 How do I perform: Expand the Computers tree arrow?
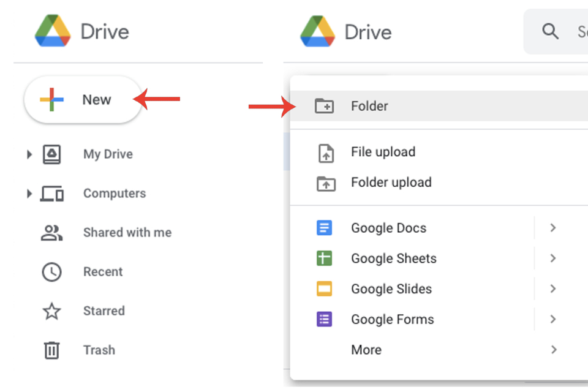pos(29,194)
